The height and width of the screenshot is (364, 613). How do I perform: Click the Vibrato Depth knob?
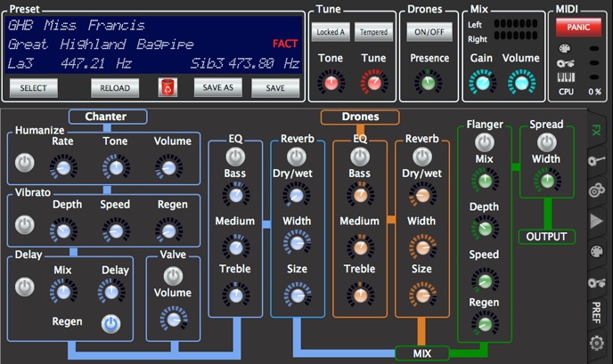(x=63, y=231)
